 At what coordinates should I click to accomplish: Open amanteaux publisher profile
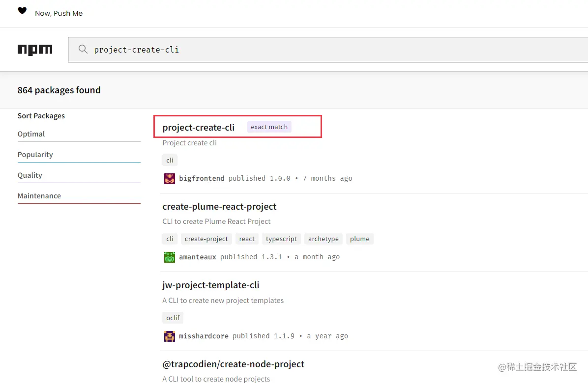click(198, 257)
